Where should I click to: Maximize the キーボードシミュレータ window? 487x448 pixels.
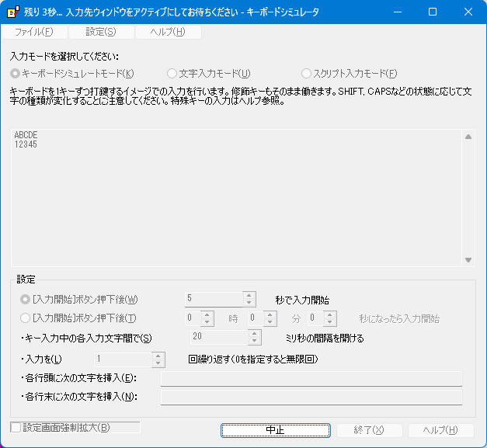coord(433,12)
